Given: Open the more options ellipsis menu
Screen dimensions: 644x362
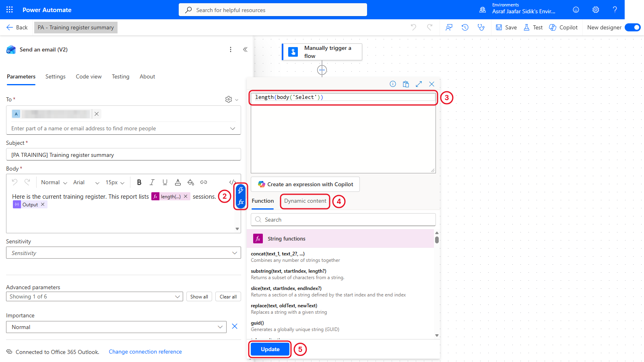Looking at the screenshot, I should point(231,49).
